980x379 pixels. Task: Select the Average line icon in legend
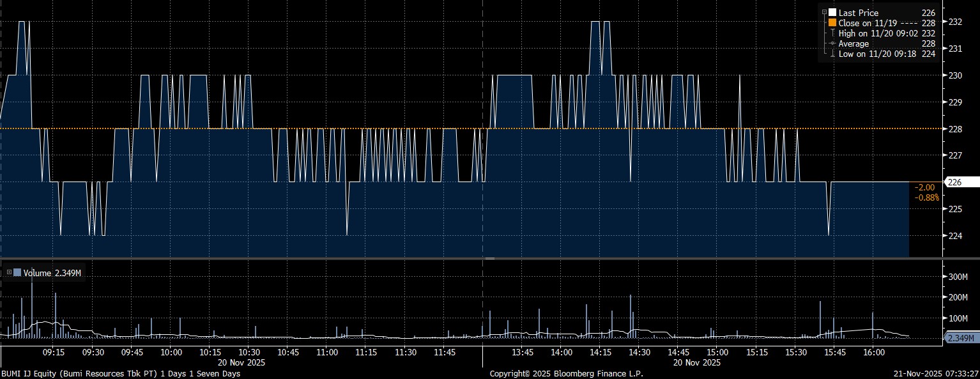832,43
